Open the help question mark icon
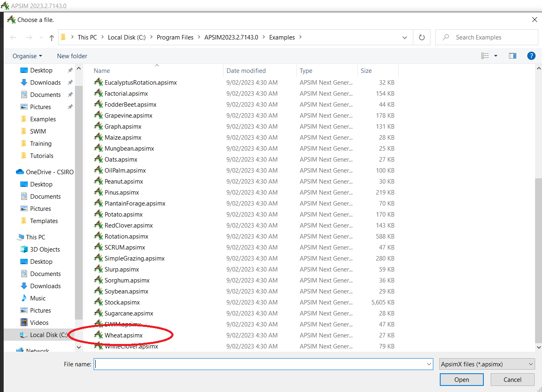The image size is (542, 392). (531, 56)
